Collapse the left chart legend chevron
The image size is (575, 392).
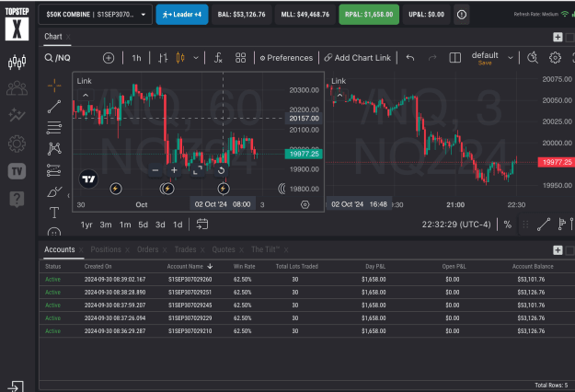pos(86,96)
